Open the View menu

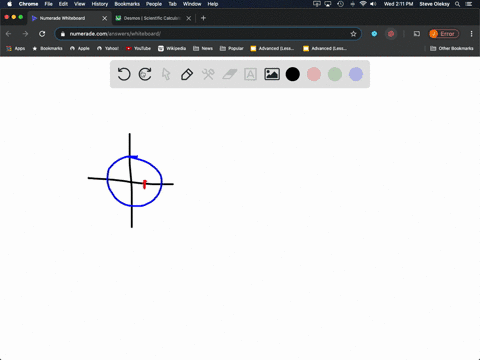[79, 4]
